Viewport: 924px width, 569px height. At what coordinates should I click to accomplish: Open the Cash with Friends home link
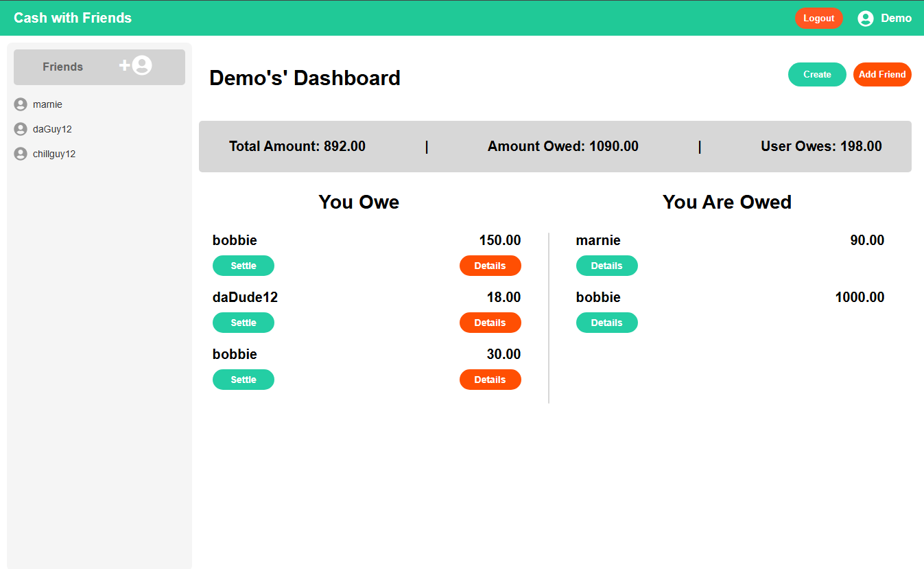tap(73, 18)
